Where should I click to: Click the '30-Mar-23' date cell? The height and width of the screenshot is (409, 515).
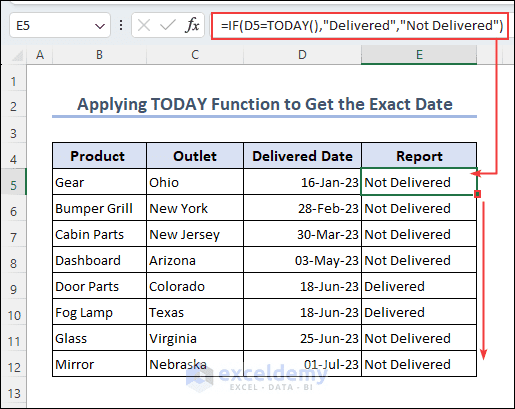302,234
